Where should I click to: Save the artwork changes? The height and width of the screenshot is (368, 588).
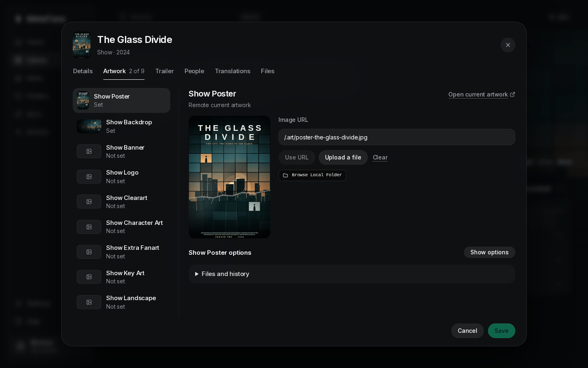[x=501, y=331]
